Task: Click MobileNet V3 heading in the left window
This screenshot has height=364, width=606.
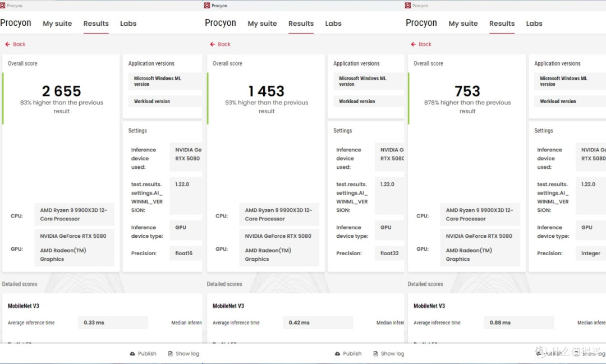Action: click(24, 306)
